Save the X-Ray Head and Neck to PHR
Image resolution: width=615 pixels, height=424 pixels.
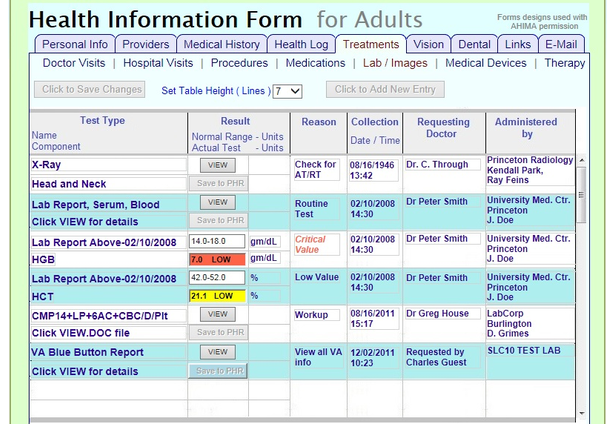(x=218, y=183)
